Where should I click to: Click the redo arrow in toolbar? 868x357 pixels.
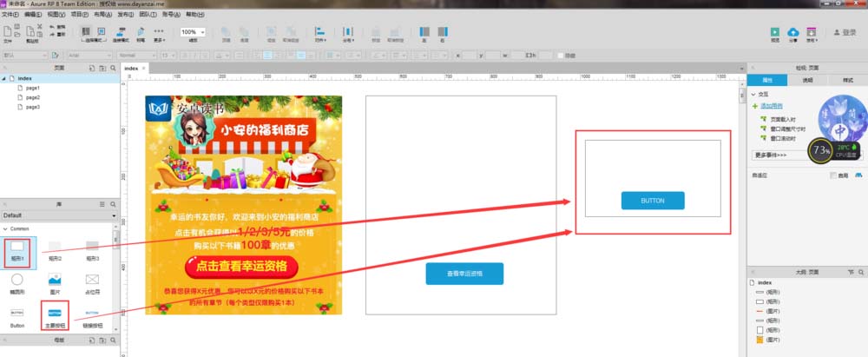tap(52, 34)
